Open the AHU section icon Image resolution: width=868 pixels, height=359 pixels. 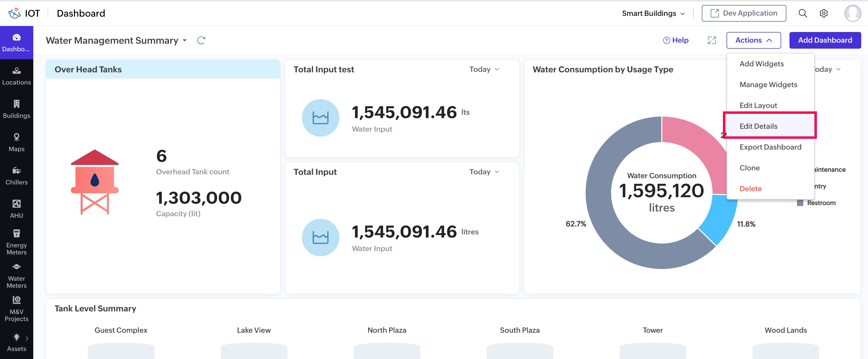[x=16, y=204]
